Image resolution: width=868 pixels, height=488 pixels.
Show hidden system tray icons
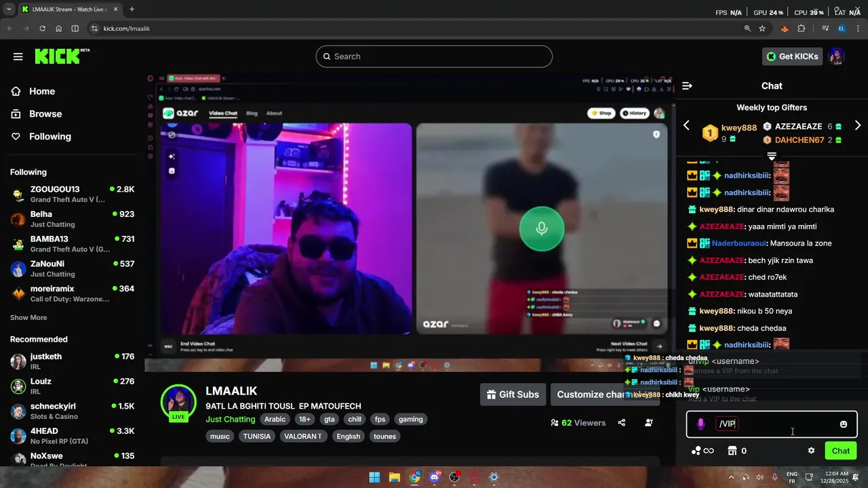coord(731,477)
